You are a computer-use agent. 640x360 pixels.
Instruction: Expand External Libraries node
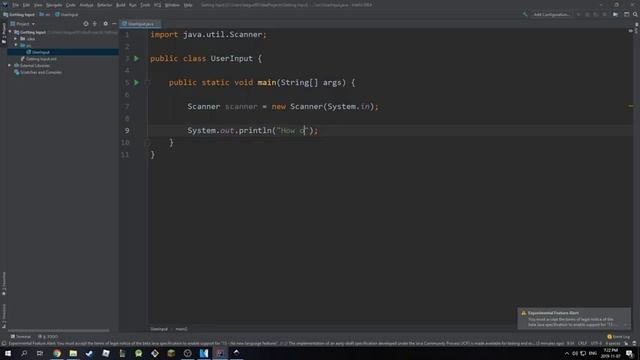pyautogui.click(x=10, y=65)
